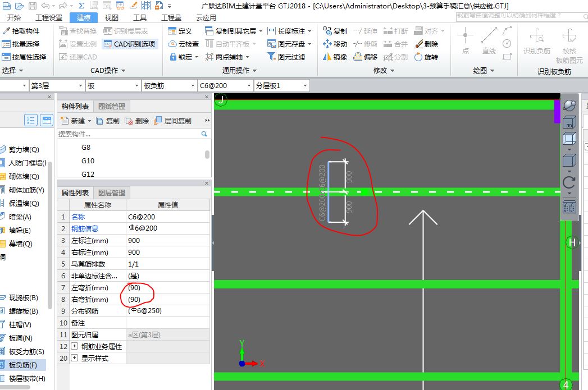Close the 属性列表 panel

pos(206,183)
